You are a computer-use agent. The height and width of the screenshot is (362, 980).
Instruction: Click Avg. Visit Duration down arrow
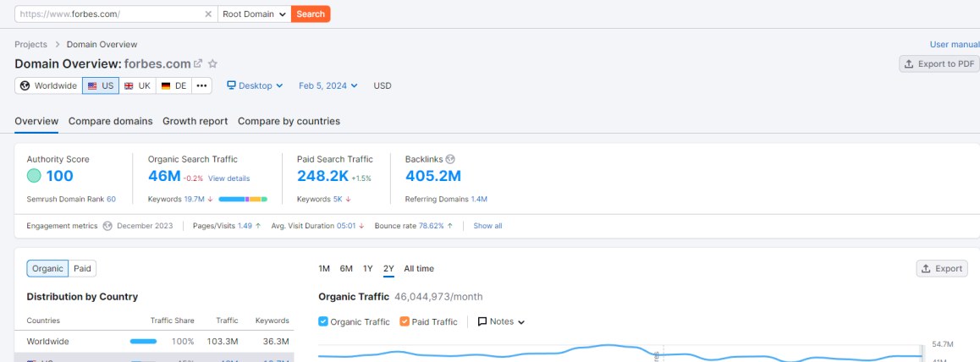point(362,226)
